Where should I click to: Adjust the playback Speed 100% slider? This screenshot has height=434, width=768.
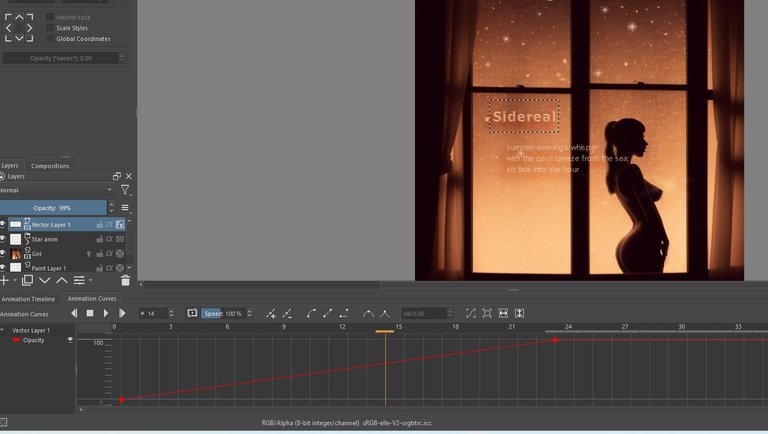(224, 313)
